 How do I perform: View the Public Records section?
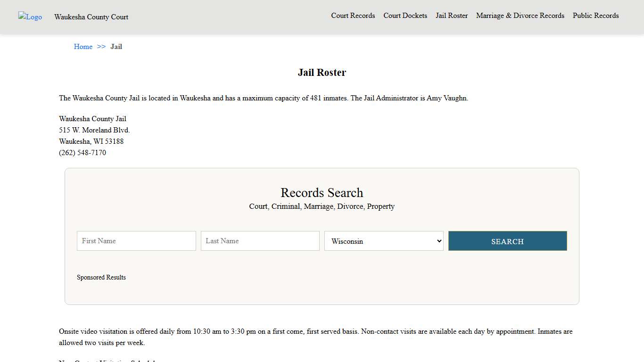tap(595, 16)
